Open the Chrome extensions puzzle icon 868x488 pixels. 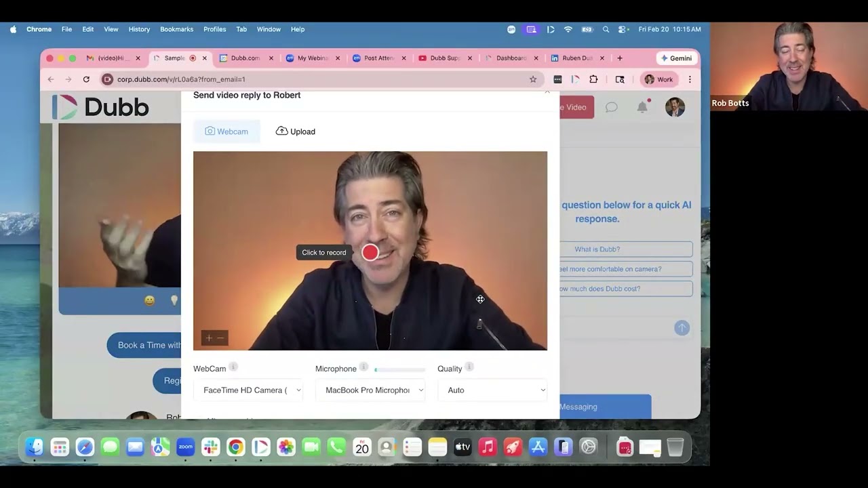click(593, 79)
